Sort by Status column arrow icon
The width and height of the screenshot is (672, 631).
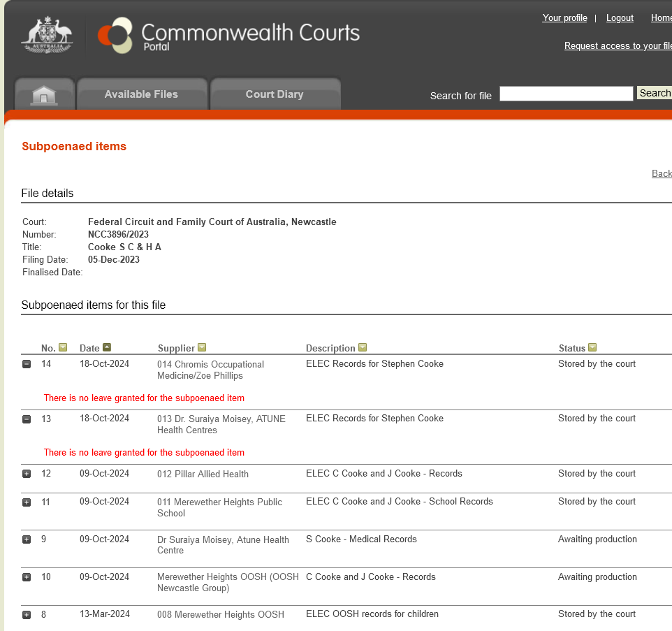pyautogui.click(x=592, y=348)
